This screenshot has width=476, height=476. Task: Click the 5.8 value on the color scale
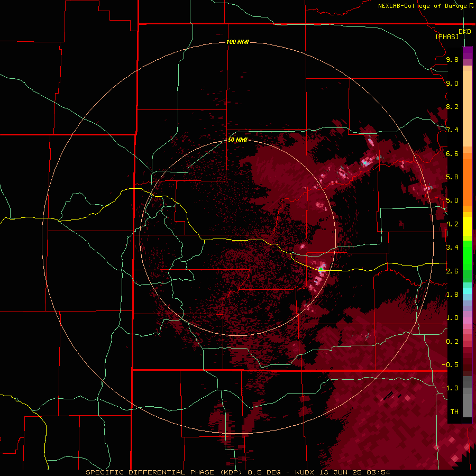[x=452, y=177]
